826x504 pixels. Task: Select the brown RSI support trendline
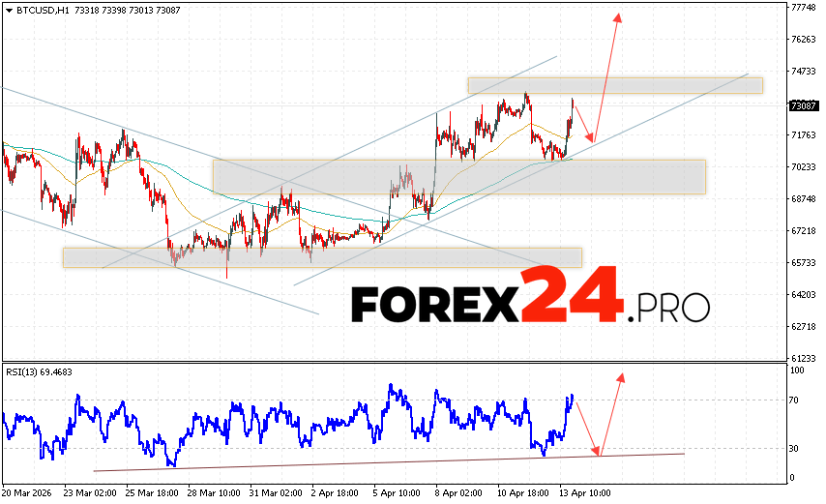[x=387, y=462]
